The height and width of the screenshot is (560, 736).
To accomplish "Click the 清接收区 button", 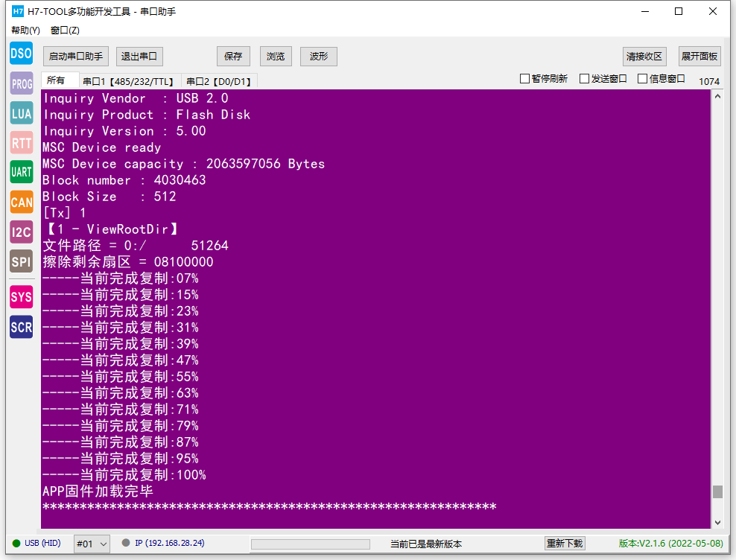I will (x=644, y=57).
